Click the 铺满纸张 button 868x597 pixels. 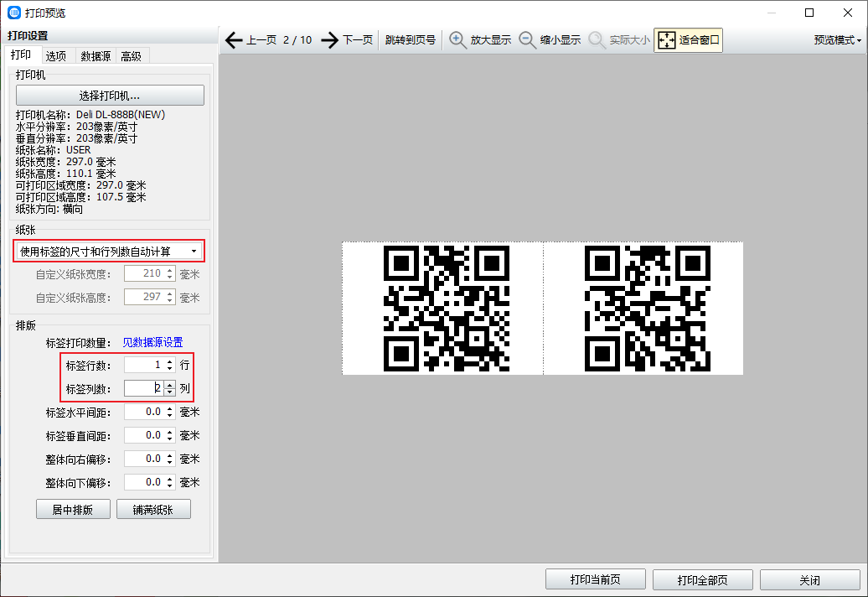[x=153, y=510]
